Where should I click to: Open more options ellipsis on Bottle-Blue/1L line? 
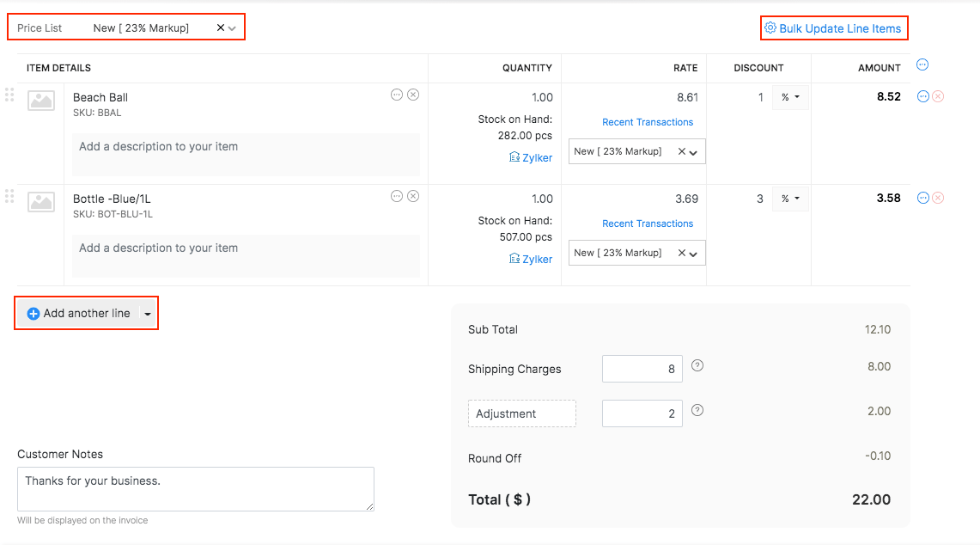tap(396, 196)
